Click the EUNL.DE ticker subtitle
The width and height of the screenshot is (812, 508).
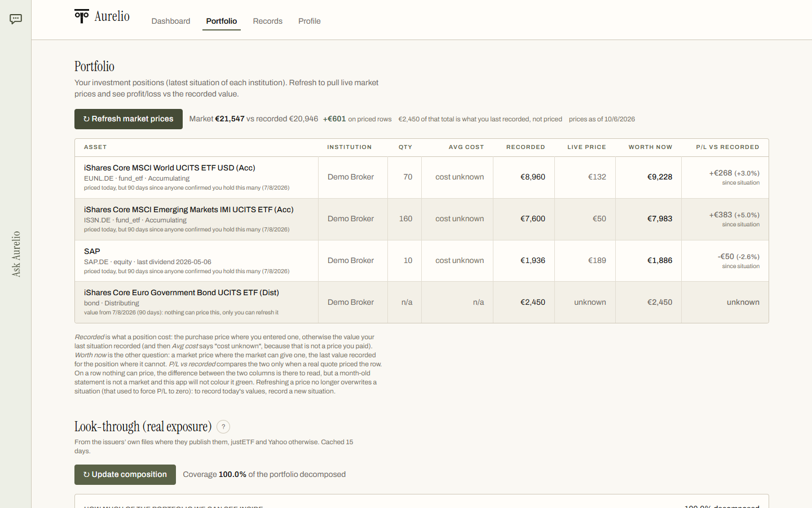[137, 178]
